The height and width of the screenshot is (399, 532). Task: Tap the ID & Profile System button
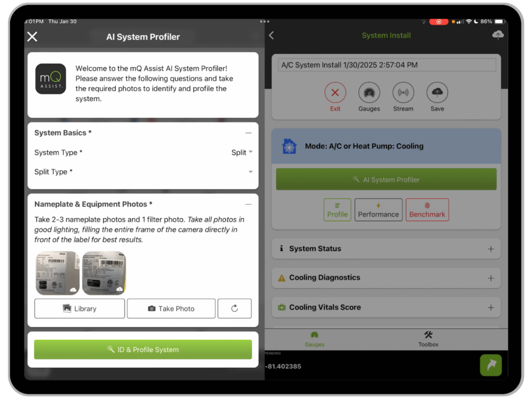142,349
